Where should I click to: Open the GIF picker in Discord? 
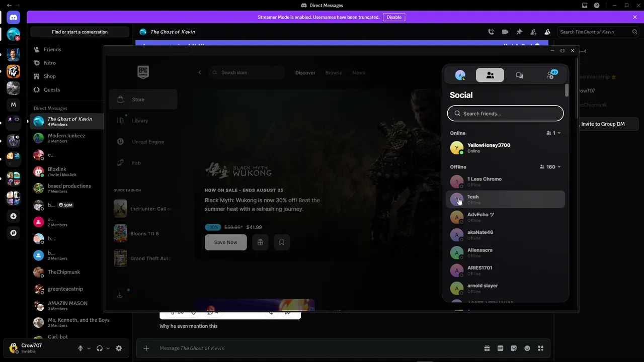point(501,348)
